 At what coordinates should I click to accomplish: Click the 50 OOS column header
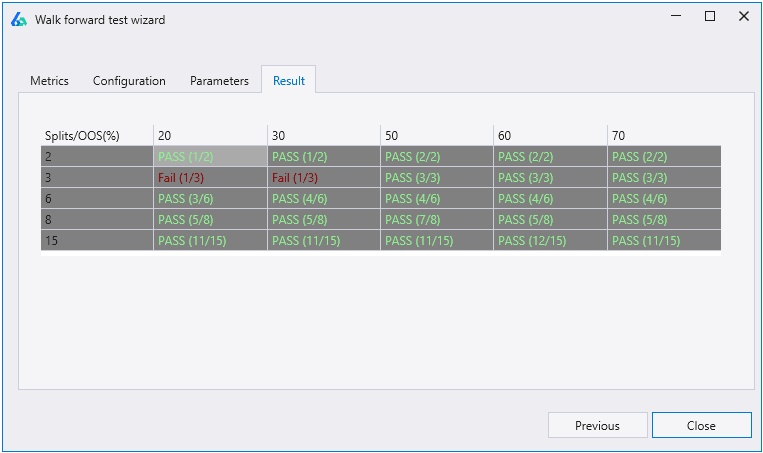(392, 136)
